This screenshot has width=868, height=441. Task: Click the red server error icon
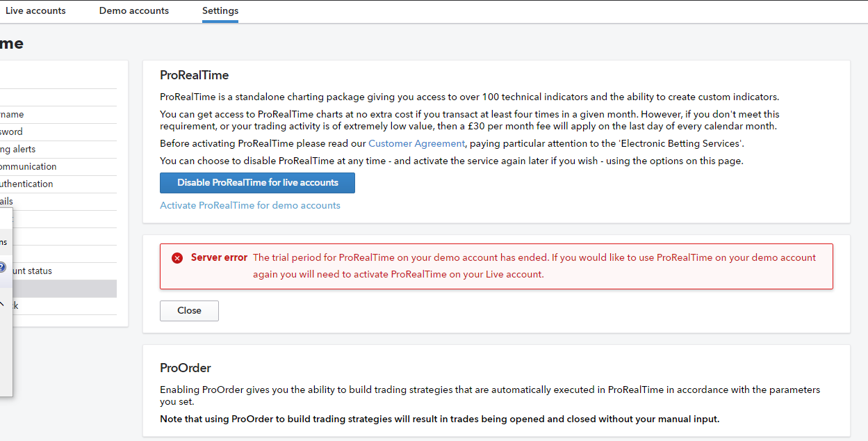coord(177,258)
